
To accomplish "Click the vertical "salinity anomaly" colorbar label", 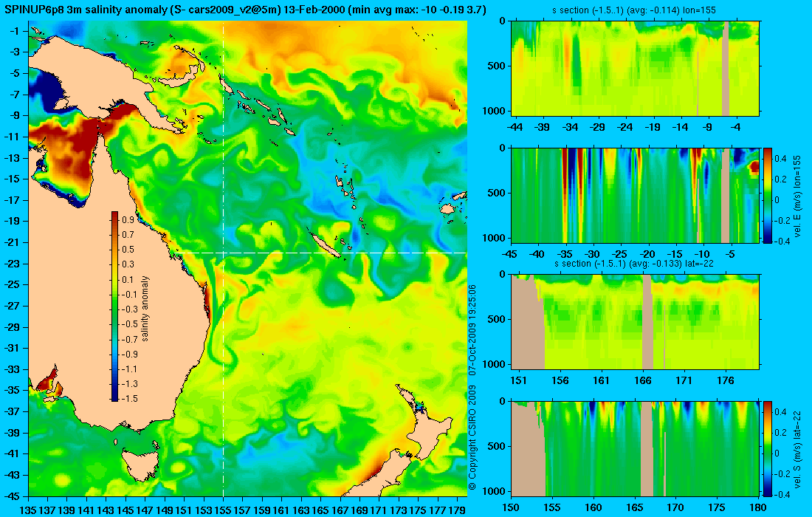I will point(145,309).
